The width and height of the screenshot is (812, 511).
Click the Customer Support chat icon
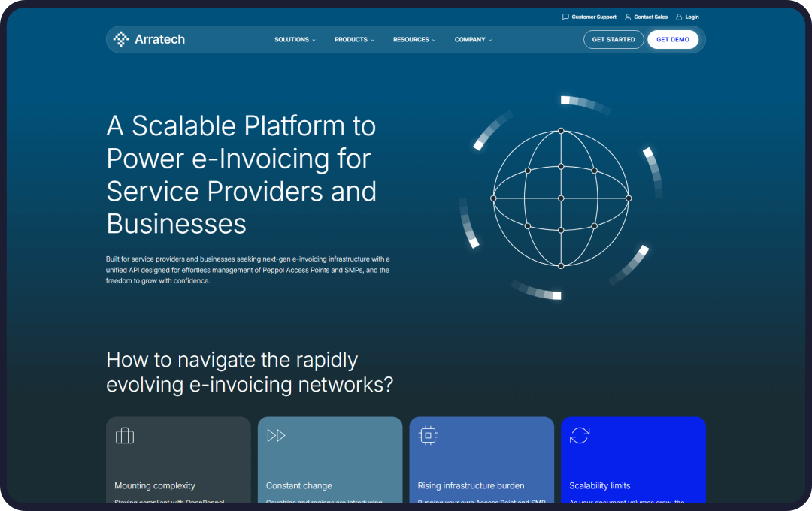[565, 17]
